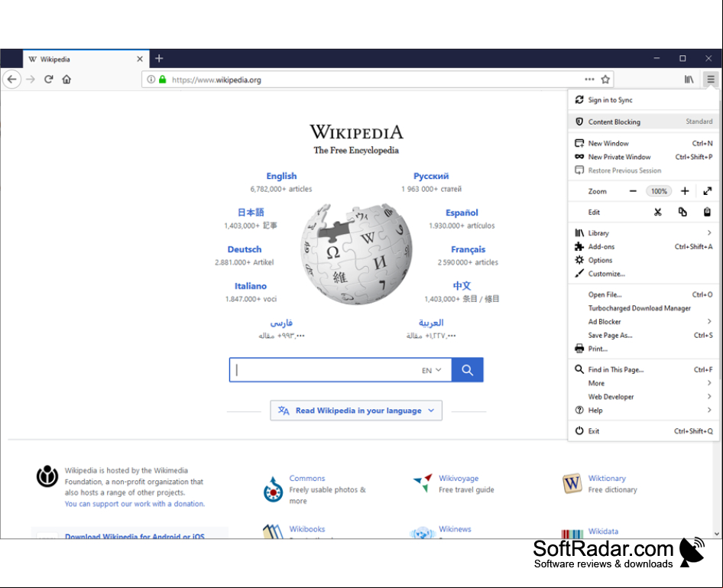Screen dimensions: 723x588
Task: Open the Wikinews project link
Action: (x=455, y=529)
